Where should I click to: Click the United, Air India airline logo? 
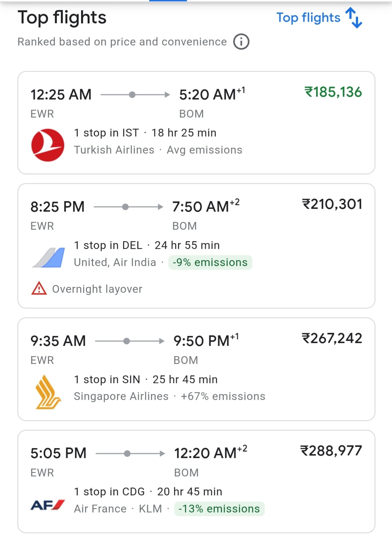point(48,258)
